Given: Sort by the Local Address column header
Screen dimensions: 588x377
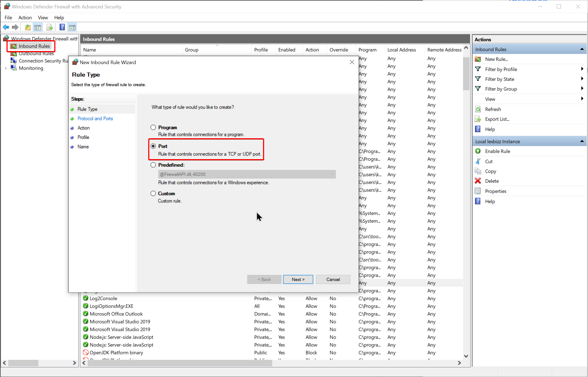Looking at the screenshot, I should point(404,50).
